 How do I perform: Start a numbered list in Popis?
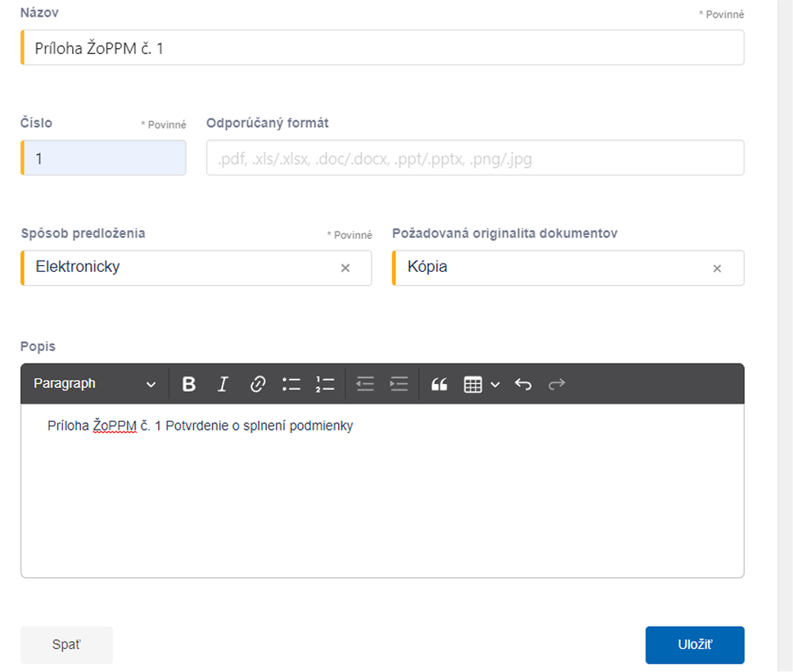(325, 384)
